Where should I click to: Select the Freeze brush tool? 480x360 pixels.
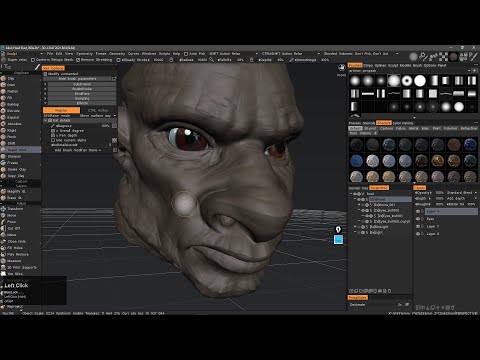tap(13, 163)
